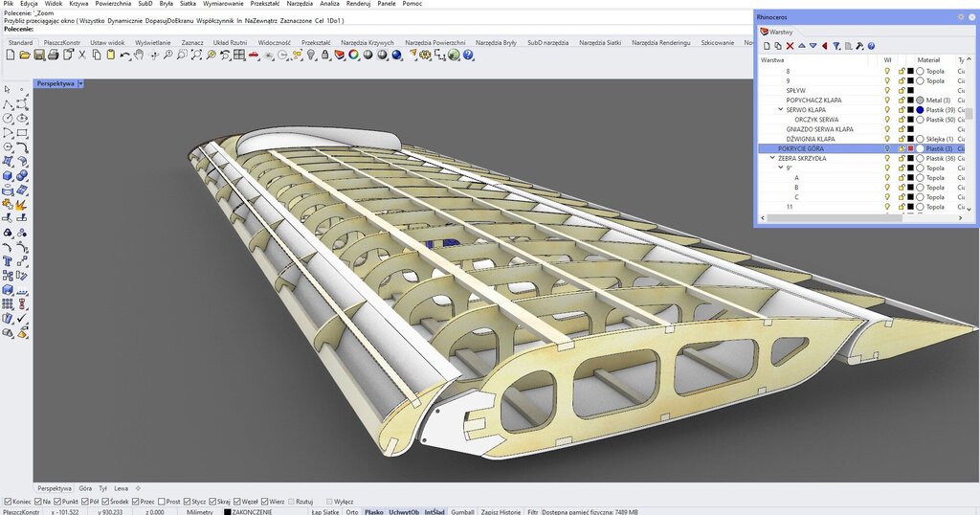This screenshot has width=980, height=515.
Task: Toggle the Węzeł object snap checkbox
Action: (239, 502)
